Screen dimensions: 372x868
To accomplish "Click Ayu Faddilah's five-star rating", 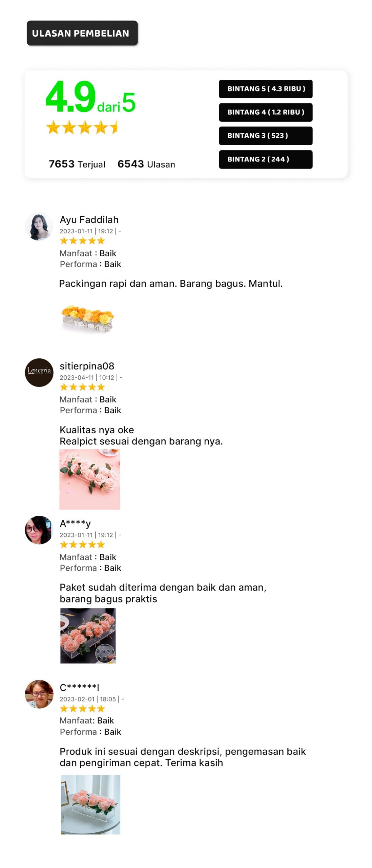I will pyautogui.click(x=82, y=241).
